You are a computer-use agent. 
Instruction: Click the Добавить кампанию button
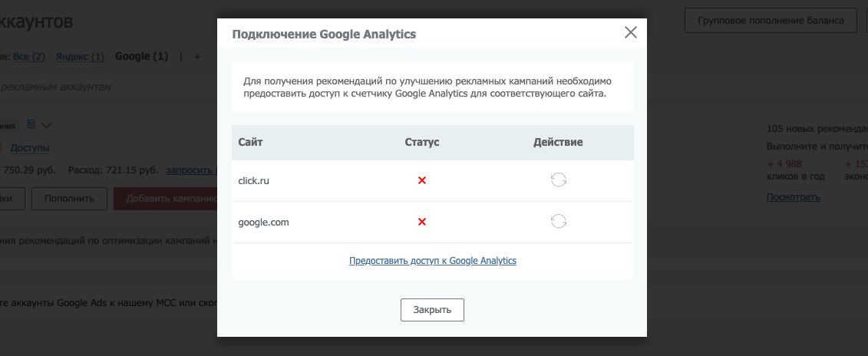(166, 198)
